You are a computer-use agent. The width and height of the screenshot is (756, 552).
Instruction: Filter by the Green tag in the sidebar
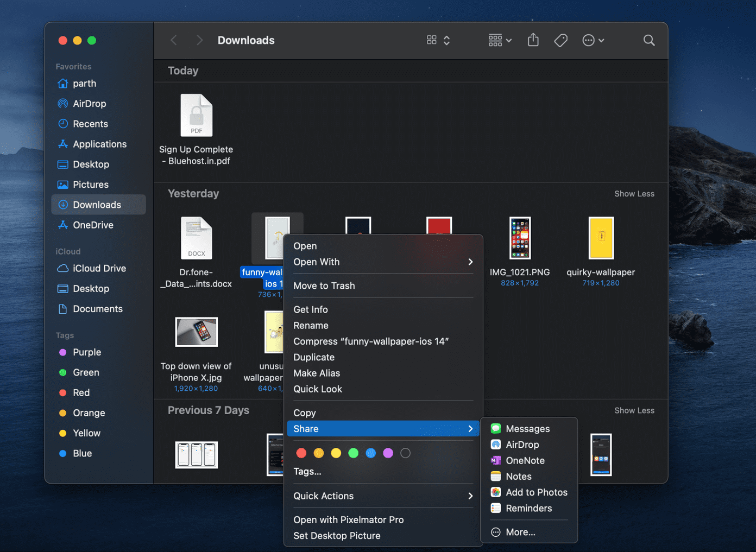point(98,372)
